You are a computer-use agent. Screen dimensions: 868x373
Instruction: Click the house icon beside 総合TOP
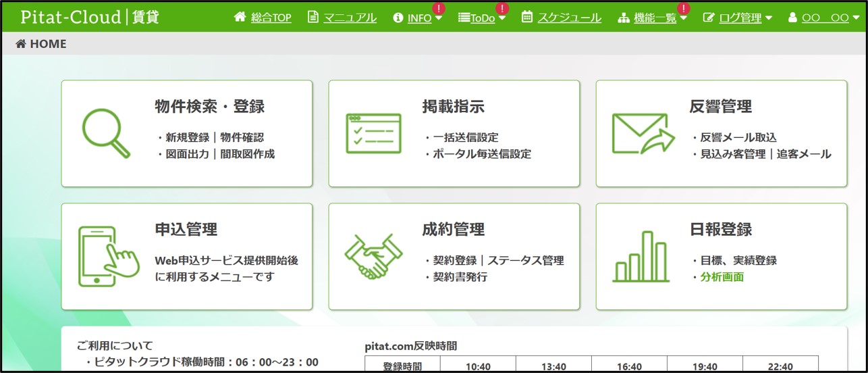[240, 18]
